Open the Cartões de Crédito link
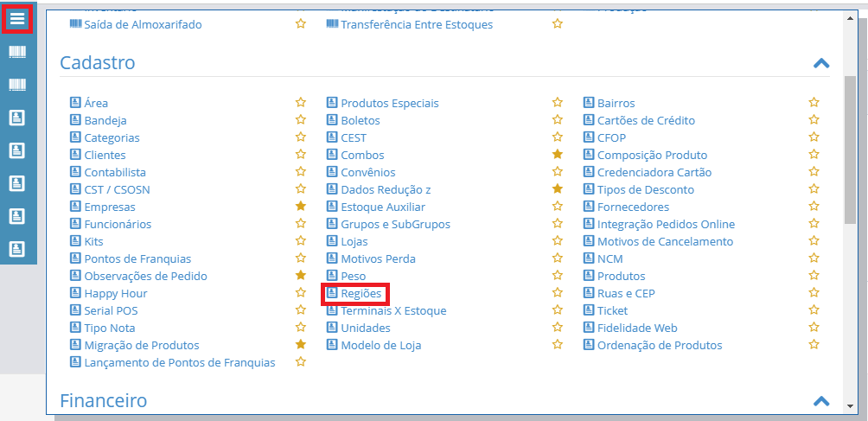Screen dimensions: 868x421 [x=646, y=120]
